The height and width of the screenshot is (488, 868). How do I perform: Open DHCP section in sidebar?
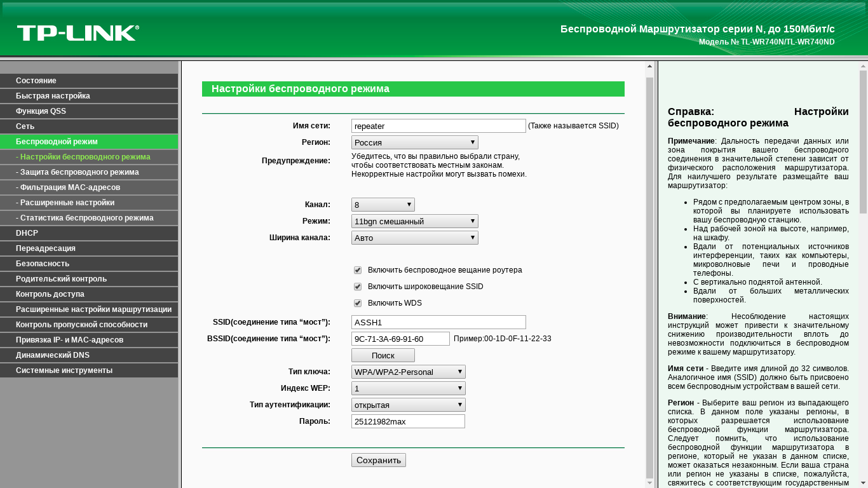pos(89,233)
